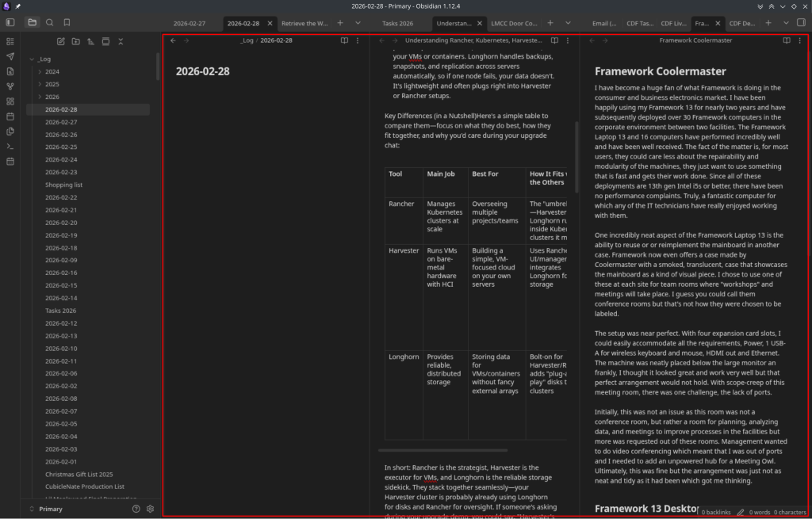Expand the 2024 folder

(40, 71)
